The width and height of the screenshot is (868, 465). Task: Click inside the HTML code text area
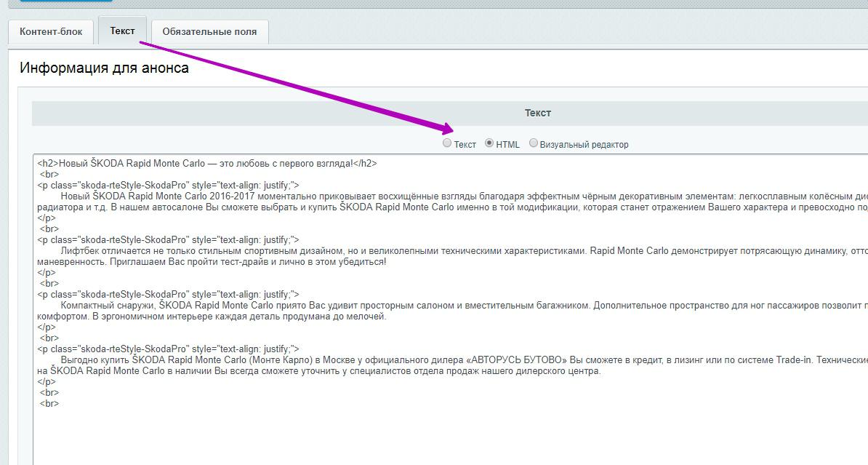pos(451,309)
